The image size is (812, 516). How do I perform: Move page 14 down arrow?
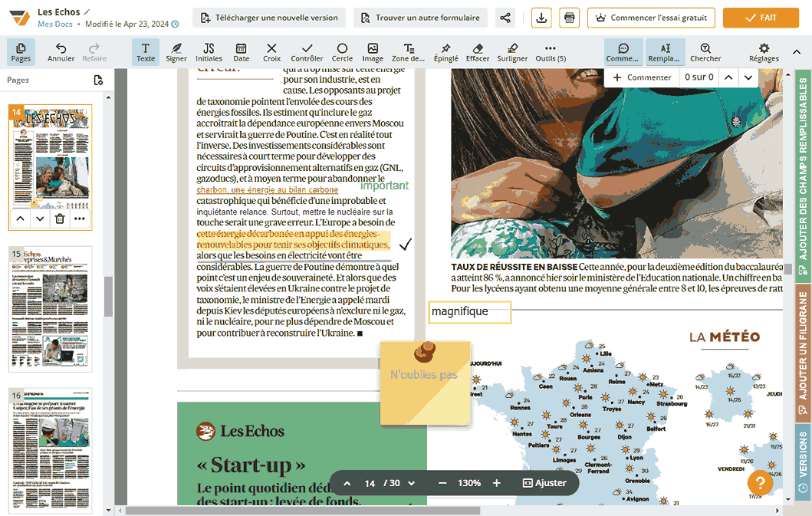[x=40, y=219]
